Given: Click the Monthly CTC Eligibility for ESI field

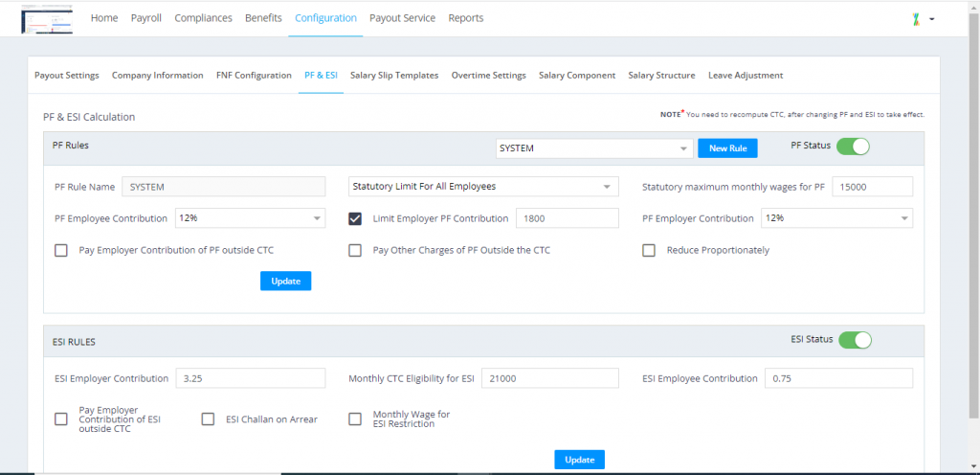Looking at the screenshot, I should 550,378.
